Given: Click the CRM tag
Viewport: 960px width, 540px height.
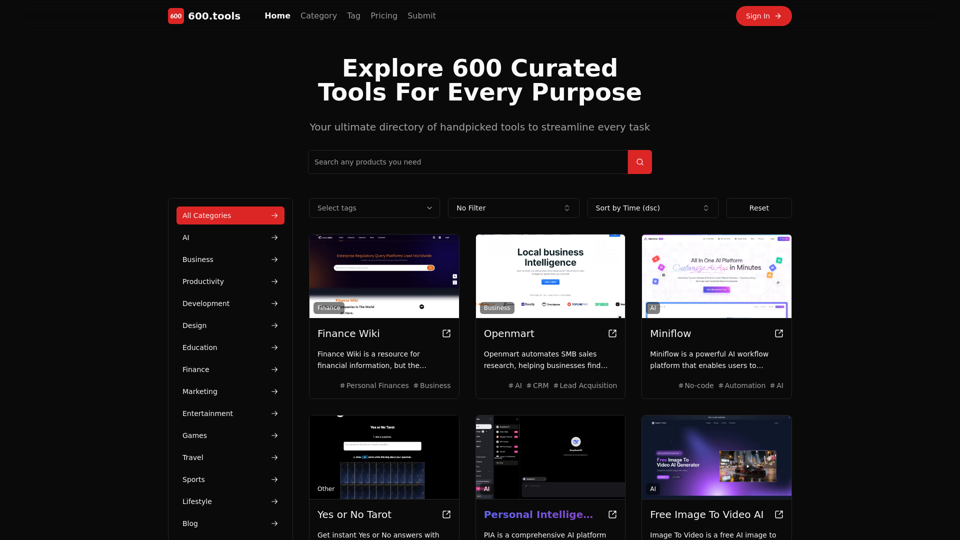Looking at the screenshot, I should [538, 386].
